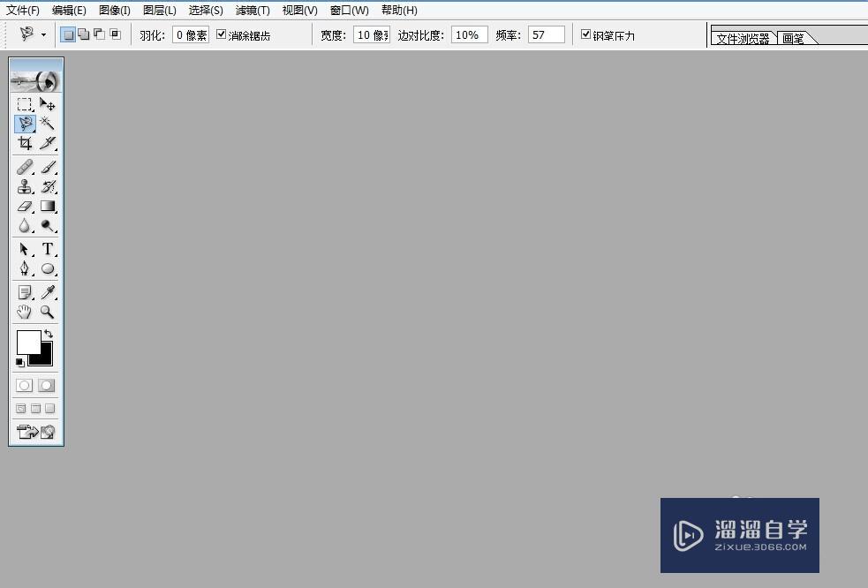Open the 文件浏览器 palette tab

(x=743, y=38)
